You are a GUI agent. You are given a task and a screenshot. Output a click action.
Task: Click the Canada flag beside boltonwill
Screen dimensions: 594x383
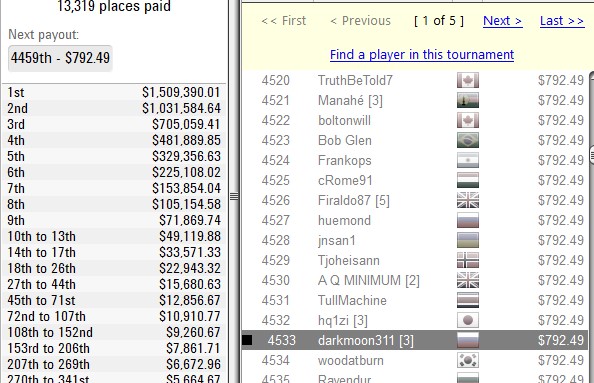pos(468,120)
